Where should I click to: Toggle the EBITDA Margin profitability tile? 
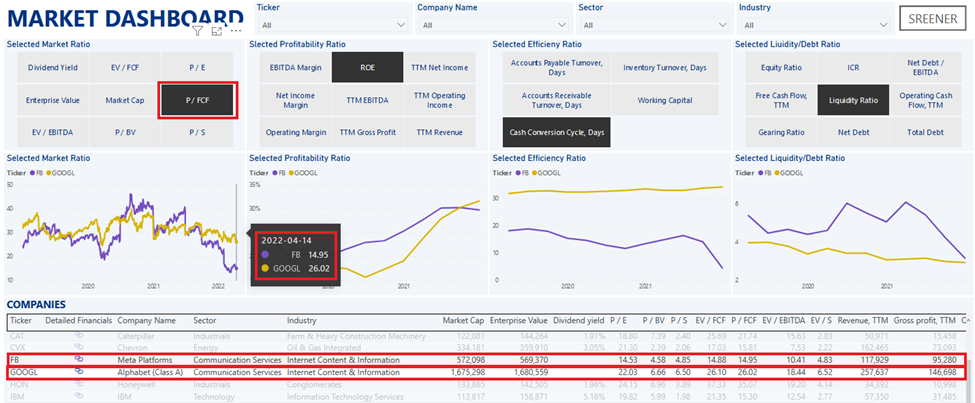(x=296, y=67)
